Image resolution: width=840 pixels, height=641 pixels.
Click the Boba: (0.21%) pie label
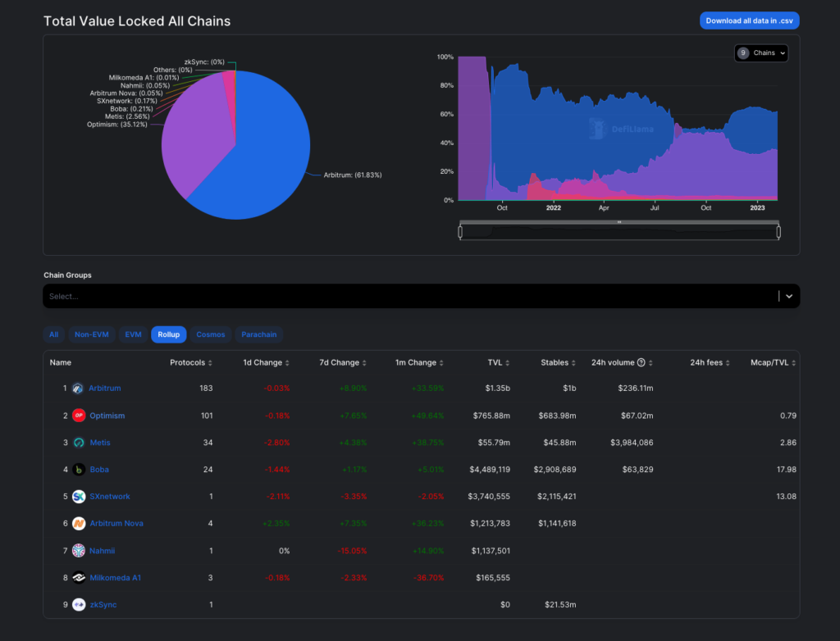click(x=132, y=109)
